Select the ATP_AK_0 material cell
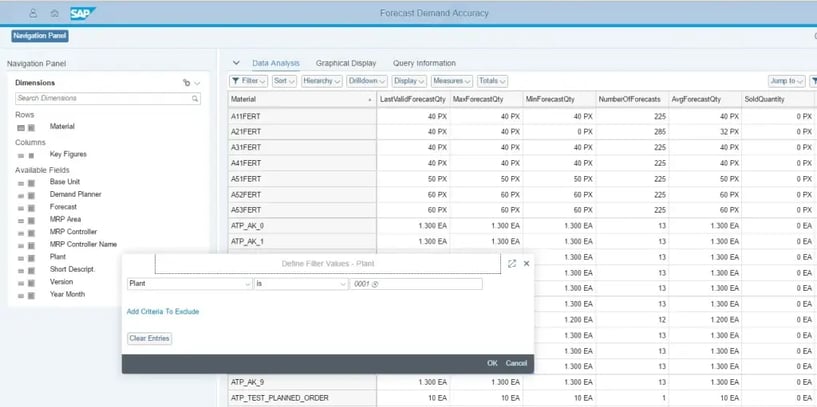 click(302, 226)
